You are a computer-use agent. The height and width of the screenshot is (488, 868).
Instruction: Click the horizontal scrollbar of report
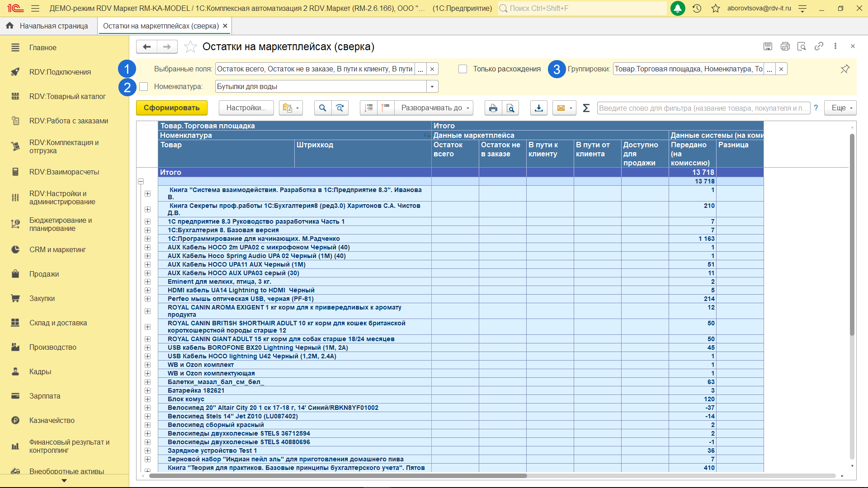pyautogui.click(x=338, y=476)
